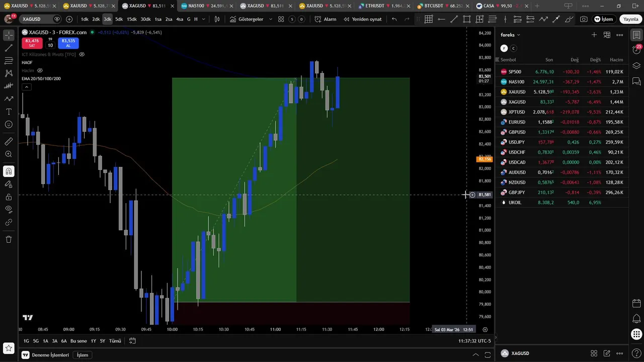Expand the favorite indicators dropdown arrow
Screen dimensions: 644x362
click(270, 19)
